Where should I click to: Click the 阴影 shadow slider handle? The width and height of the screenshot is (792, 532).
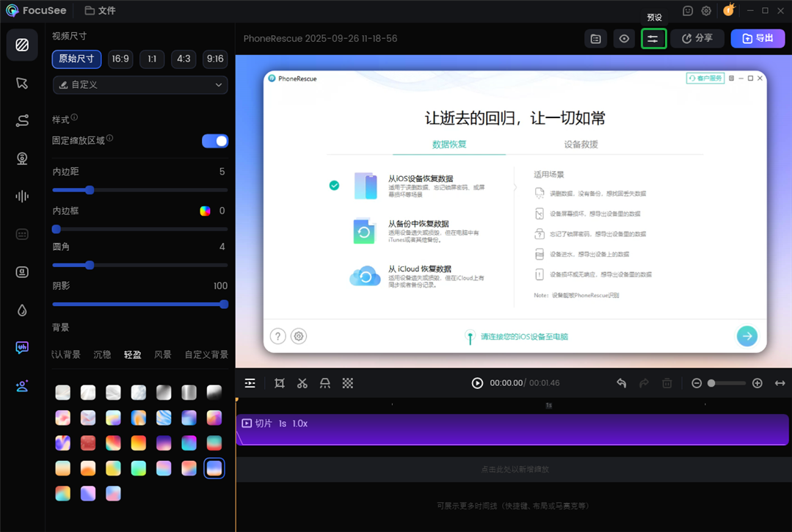[x=224, y=305]
